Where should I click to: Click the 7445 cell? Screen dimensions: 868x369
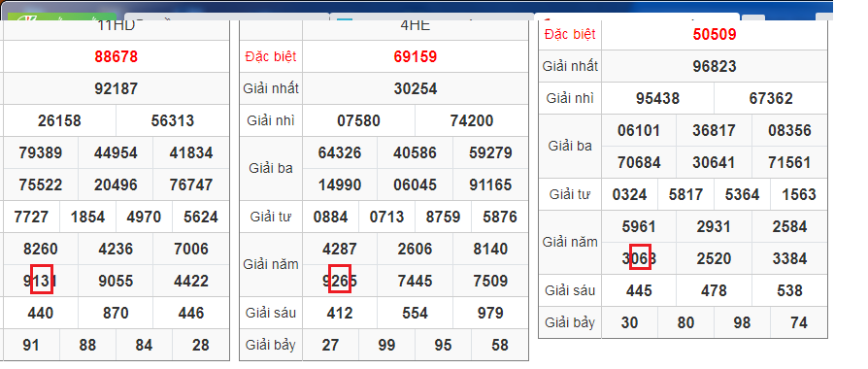416,282
